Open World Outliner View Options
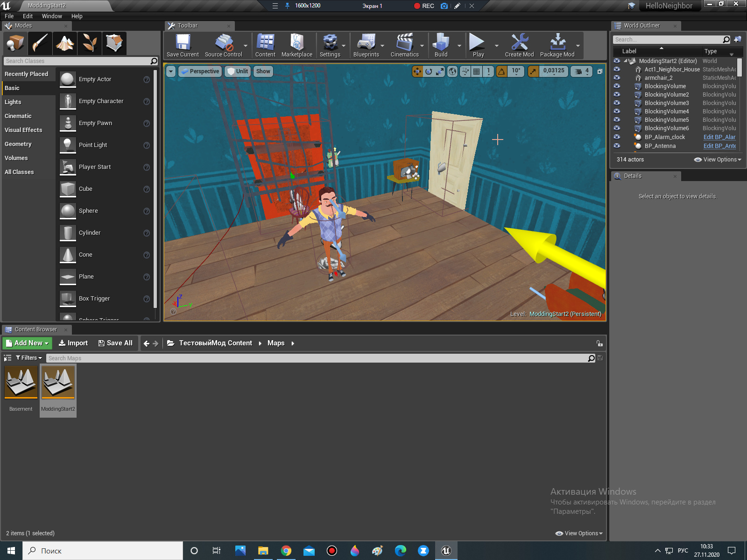This screenshot has height=560, width=747. click(718, 160)
